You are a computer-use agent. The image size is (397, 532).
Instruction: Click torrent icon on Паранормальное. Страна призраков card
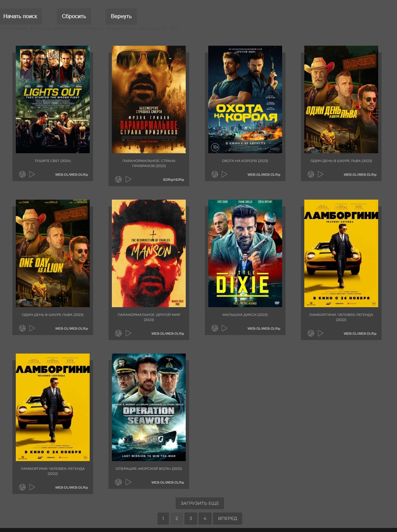118,179
